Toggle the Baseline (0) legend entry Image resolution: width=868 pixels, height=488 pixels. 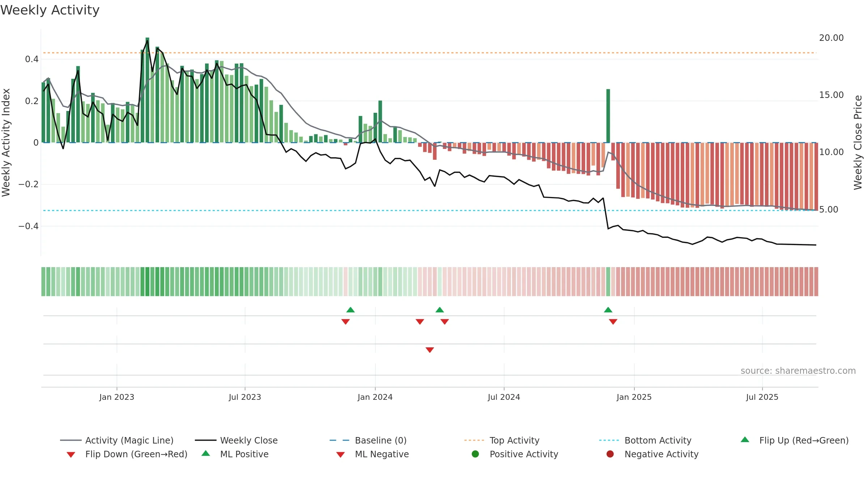click(368, 440)
